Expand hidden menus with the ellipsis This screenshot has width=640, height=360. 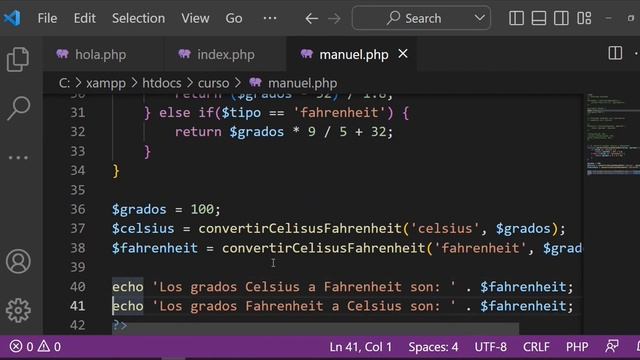(270, 18)
